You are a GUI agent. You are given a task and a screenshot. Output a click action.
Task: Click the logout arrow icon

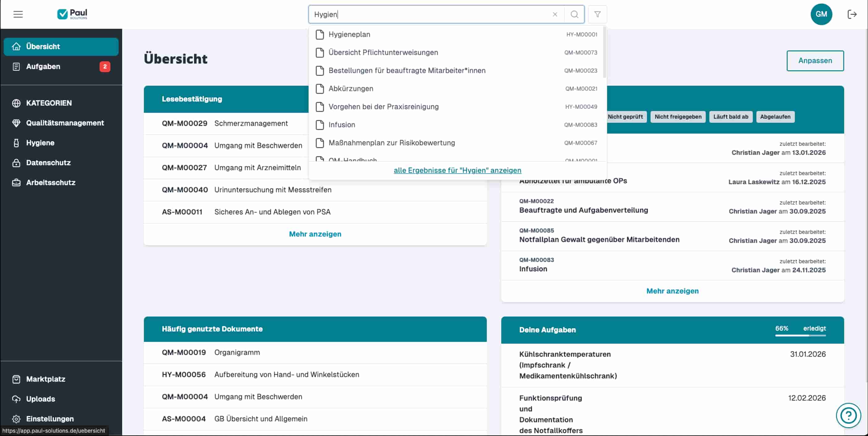click(852, 14)
